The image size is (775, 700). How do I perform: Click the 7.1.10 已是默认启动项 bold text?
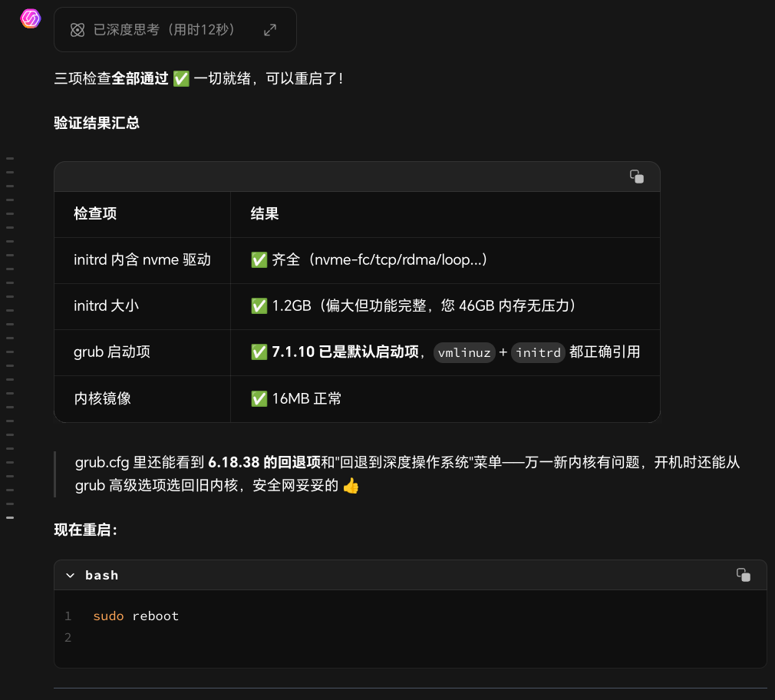click(x=345, y=352)
